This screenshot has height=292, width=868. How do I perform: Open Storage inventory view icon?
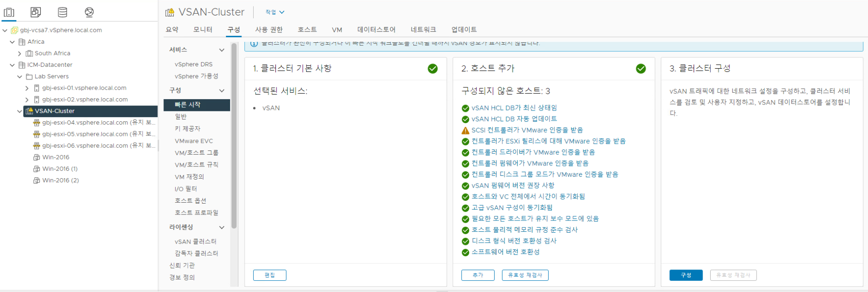[x=62, y=12]
